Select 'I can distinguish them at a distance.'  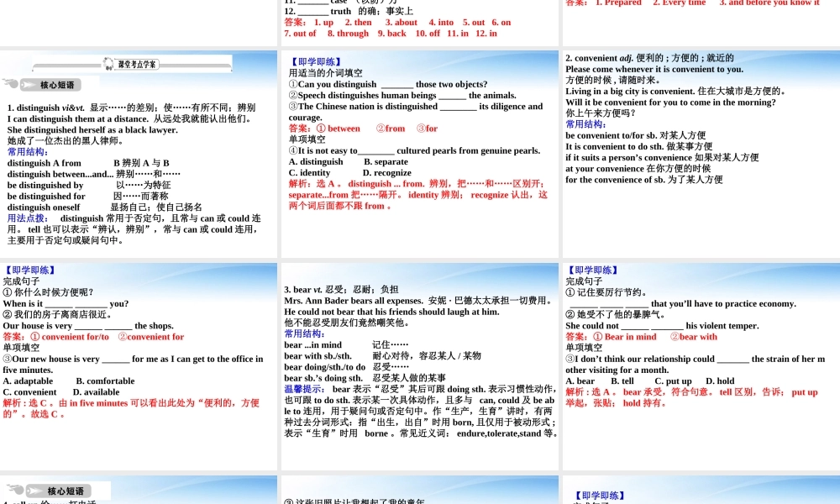coord(77,119)
